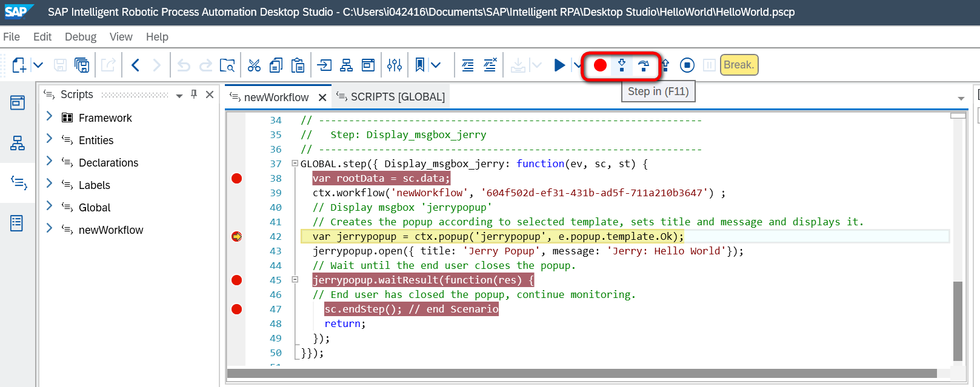Click the yellow Break button
This screenshot has width=980, height=387.
[739, 65]
